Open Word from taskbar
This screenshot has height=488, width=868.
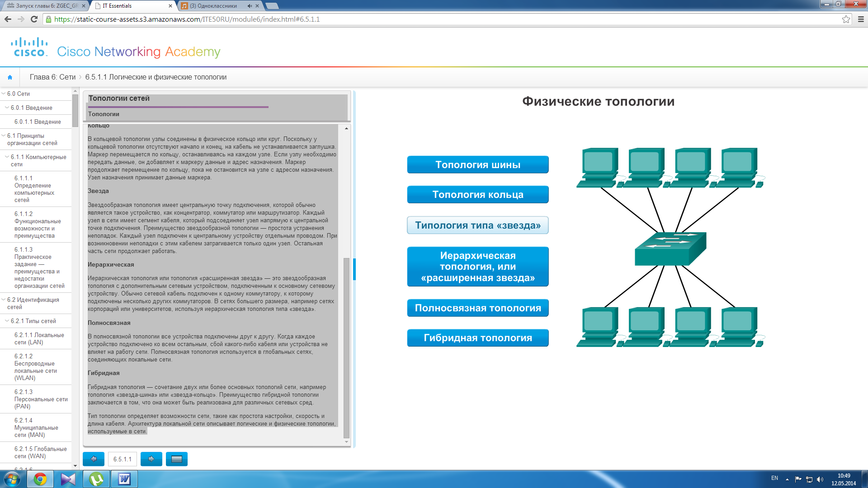click(x=124, y=479)
